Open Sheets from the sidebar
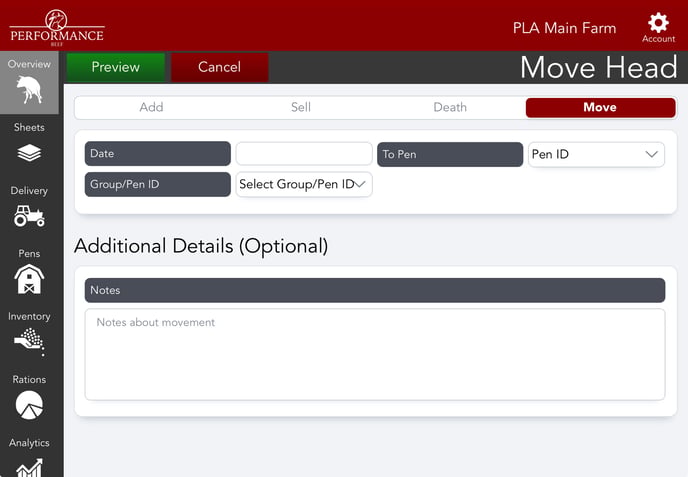Screen dimensions: 688x477 [29, 152]
